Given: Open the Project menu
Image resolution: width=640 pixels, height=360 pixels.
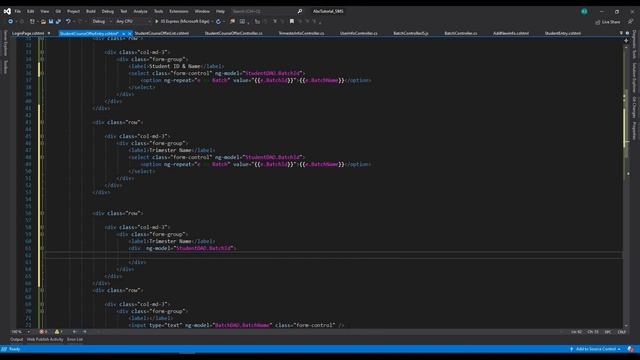Looking at the screenshot, I should click(x=73, y=11).
